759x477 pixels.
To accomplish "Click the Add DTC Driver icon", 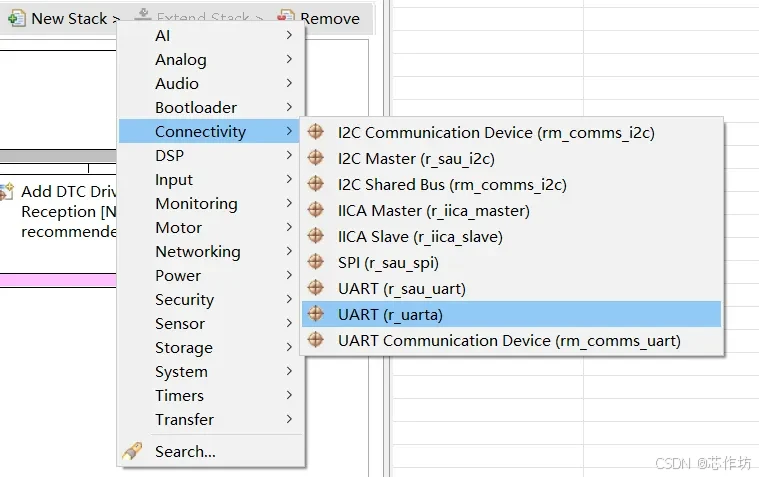I will (x=7, y=191).
